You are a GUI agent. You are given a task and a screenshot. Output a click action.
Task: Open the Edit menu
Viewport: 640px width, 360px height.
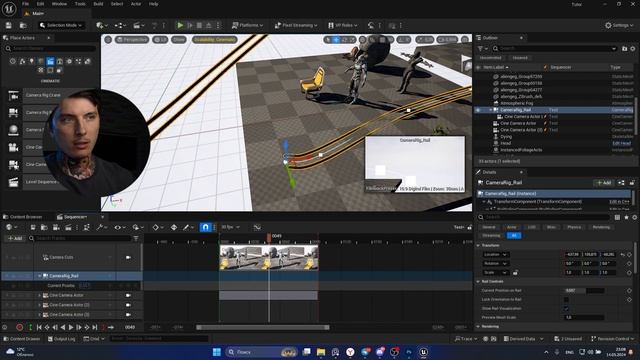(40, 4)
